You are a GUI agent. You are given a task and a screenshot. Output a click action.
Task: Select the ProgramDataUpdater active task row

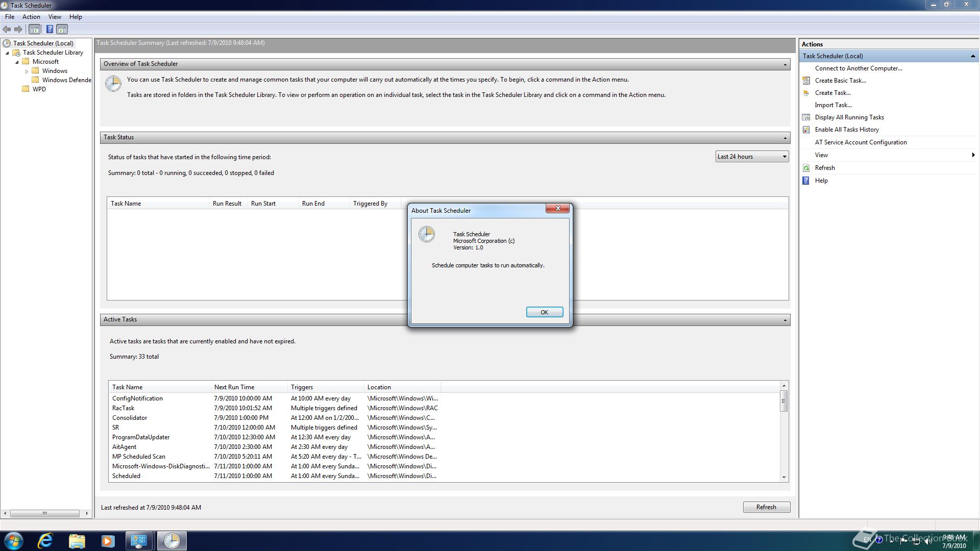(275, 437)
